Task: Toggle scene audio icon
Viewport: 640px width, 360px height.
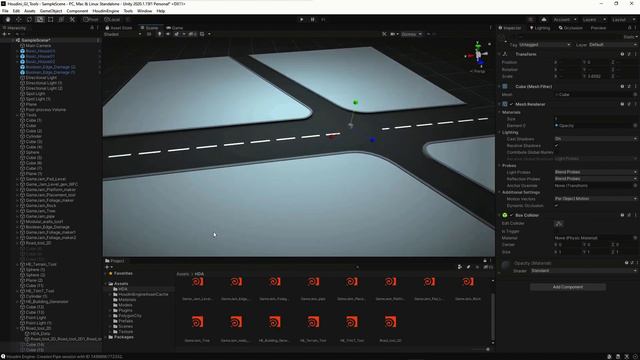Action: click(x=168, y=34)
